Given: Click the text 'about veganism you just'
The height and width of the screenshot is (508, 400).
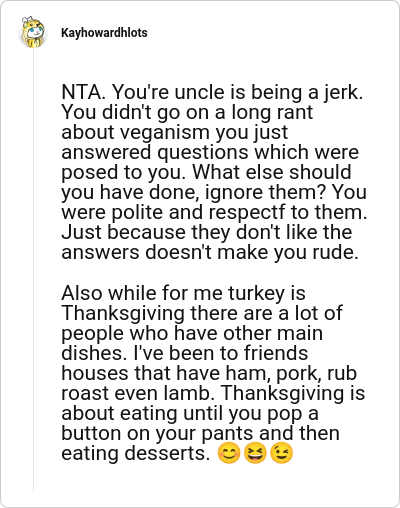Looking at the screenshot, I should pos(175,132).
